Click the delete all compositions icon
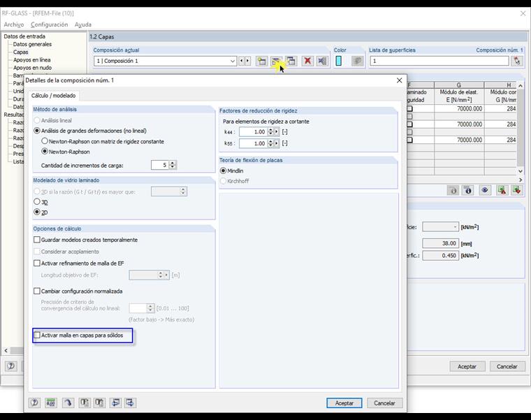 click(322, 61)
